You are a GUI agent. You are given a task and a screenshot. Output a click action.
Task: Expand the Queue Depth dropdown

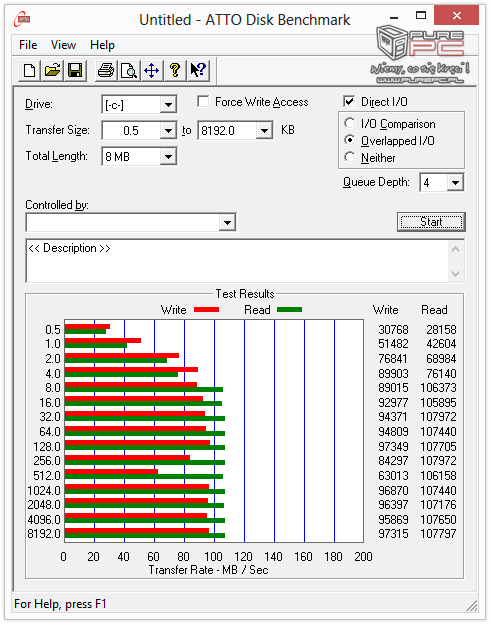[455, 183]
